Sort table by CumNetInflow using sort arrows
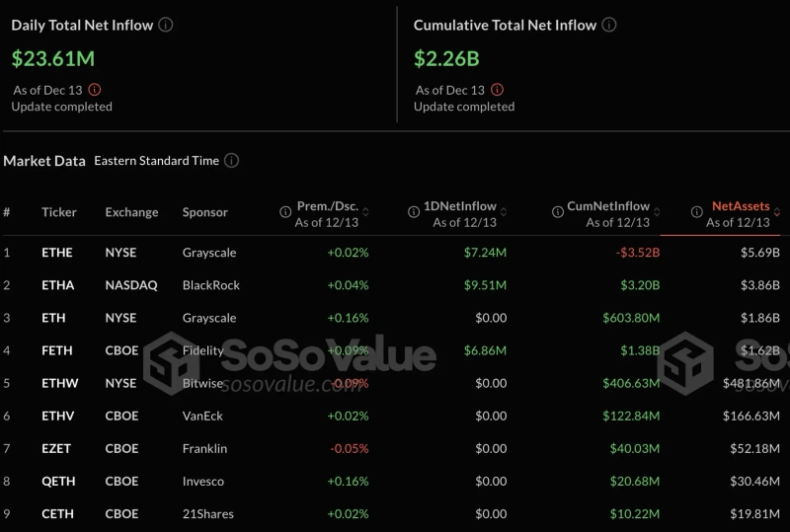The height and width of the screenshot is (532, 790). pos(657,211)
